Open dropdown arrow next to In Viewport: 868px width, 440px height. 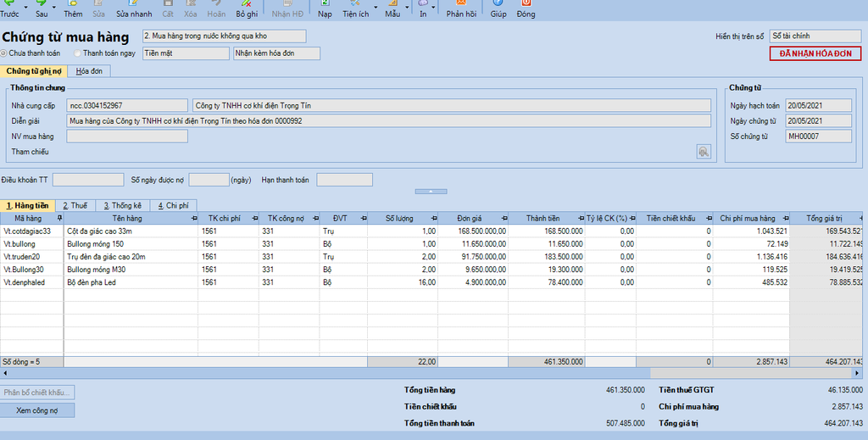pyautogui.click(x=433, y=8)
